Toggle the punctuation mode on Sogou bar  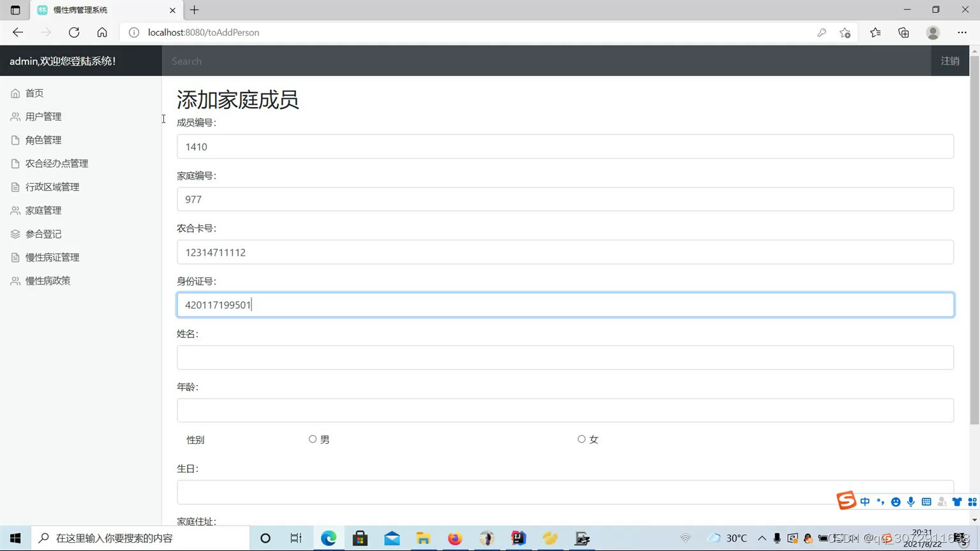point(880,502)
